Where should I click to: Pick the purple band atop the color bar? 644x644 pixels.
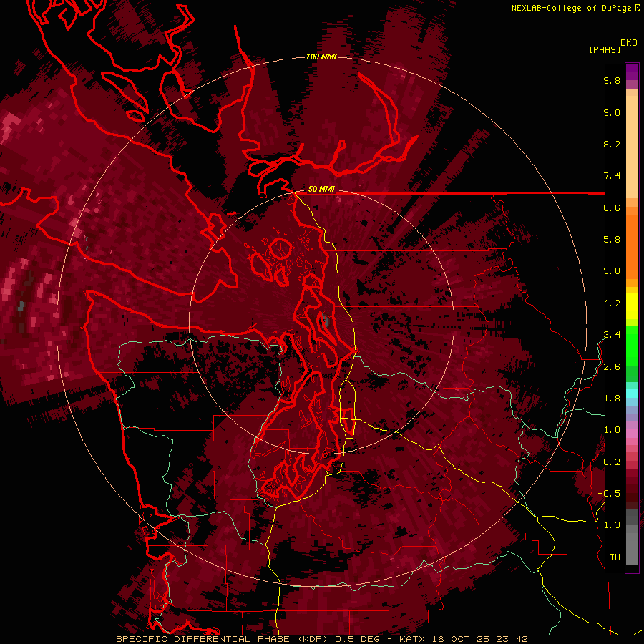pyautogui.click(x=632, y=72)
